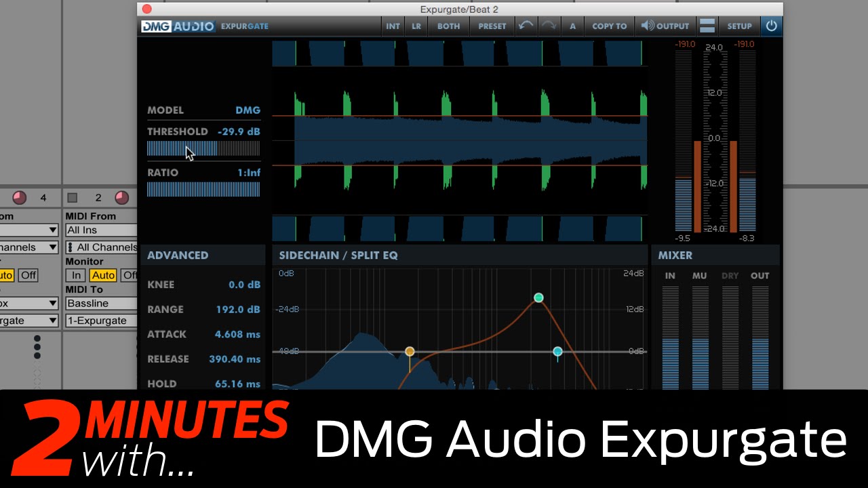Click track 4 pan knob in Ableton
The width and height of the screenshot is (868, 488).
point(20,197)
